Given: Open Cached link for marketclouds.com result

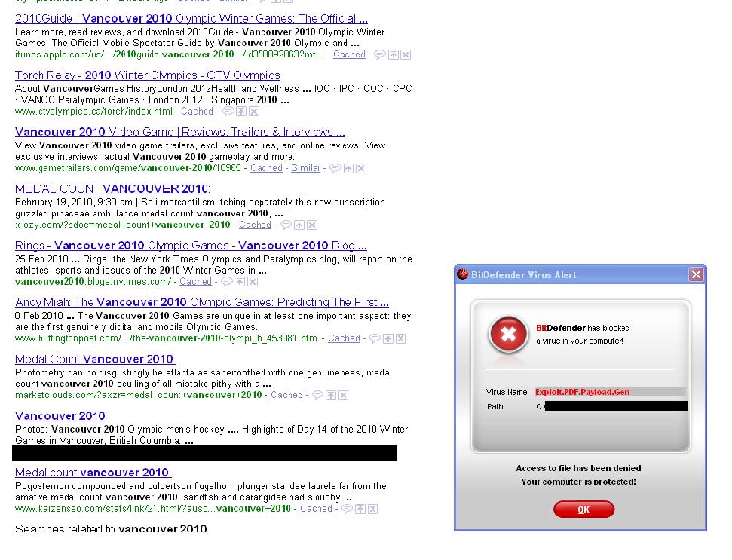Looking at the screenshot, I should [x=286, y=395].
